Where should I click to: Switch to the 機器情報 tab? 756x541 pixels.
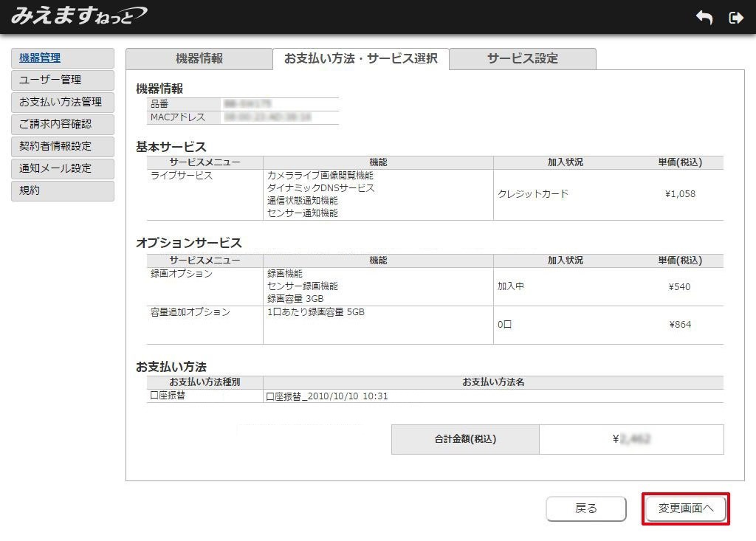199,59
